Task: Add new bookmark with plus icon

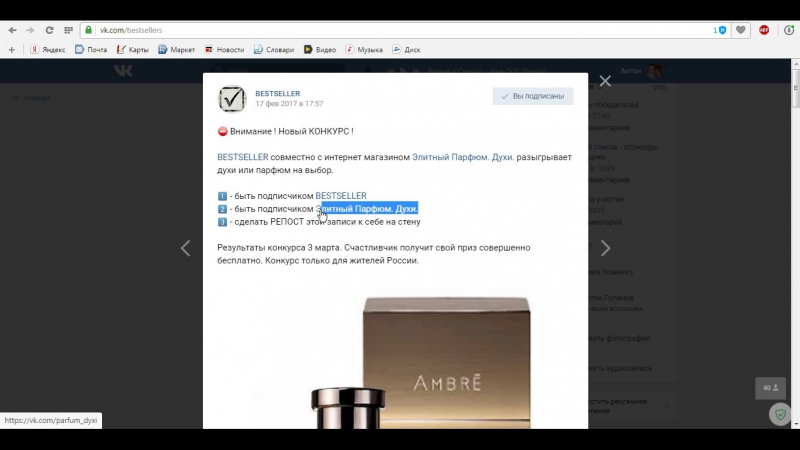Action: 12,49
